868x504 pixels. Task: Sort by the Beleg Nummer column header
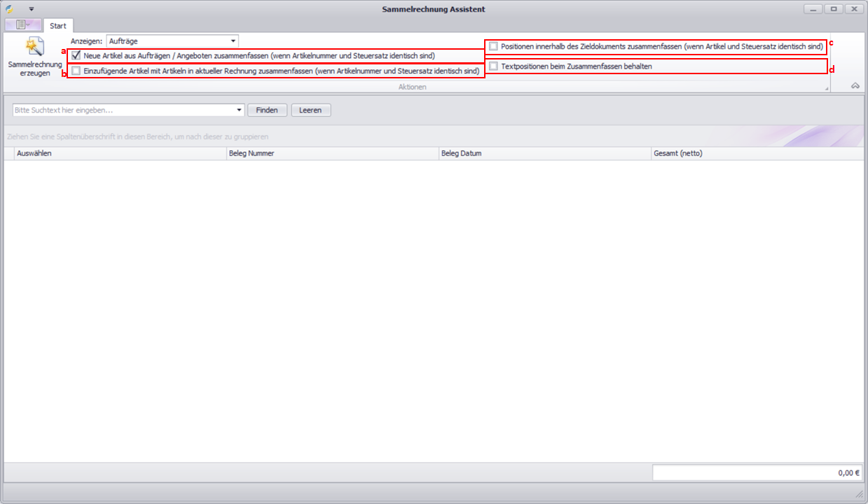point(332,153)
